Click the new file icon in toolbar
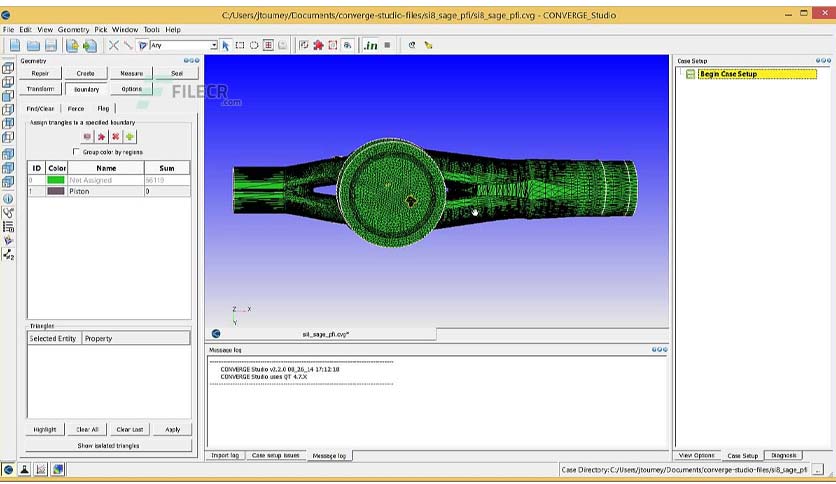The width and height of the screenshot is (836, 484). (15, 45)
